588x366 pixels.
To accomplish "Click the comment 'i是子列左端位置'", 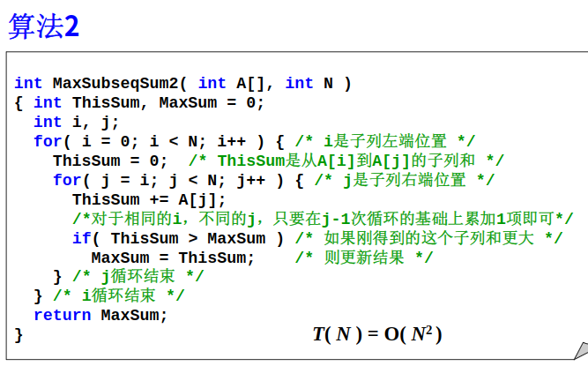I will point(385,142).
